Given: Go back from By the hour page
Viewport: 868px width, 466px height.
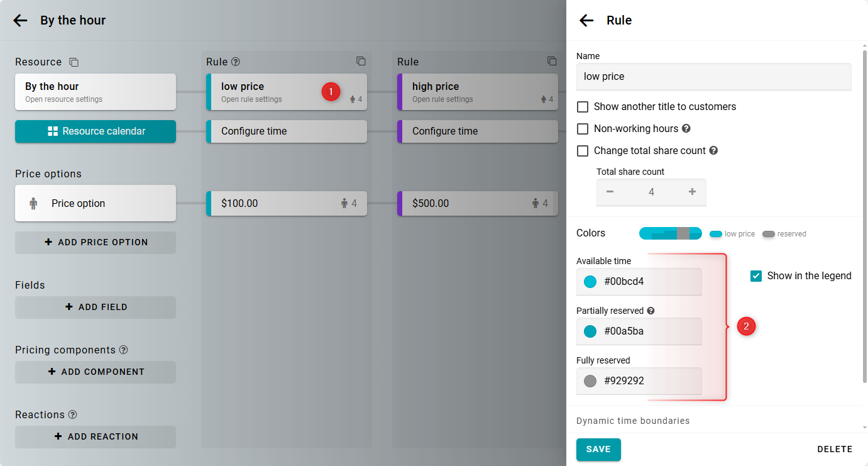Looking at the screenshot, I should (x=21, y=20).
